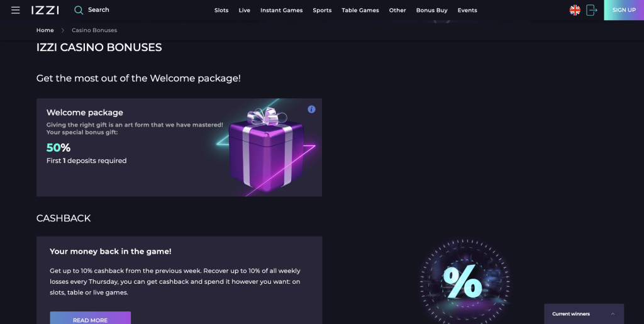Click Read More under cashback
Image resolution: width=644 pixels, height=324 pixels.
click(x=91, y=320)
